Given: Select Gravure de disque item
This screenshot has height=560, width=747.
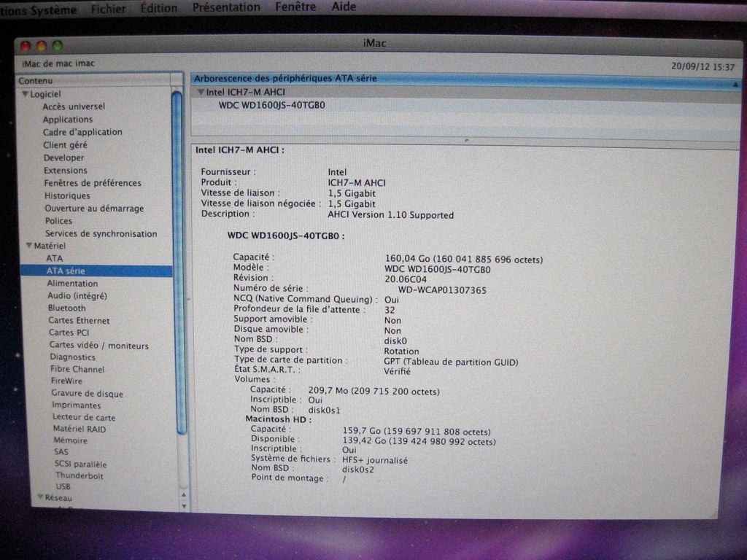Looking at the screenshot, I should 88,393.
